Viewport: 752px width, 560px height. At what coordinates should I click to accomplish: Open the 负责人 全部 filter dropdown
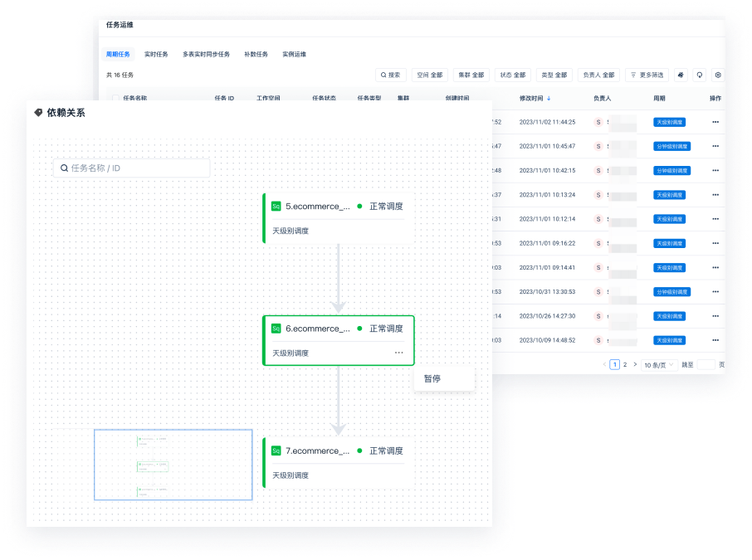(598, 75)
